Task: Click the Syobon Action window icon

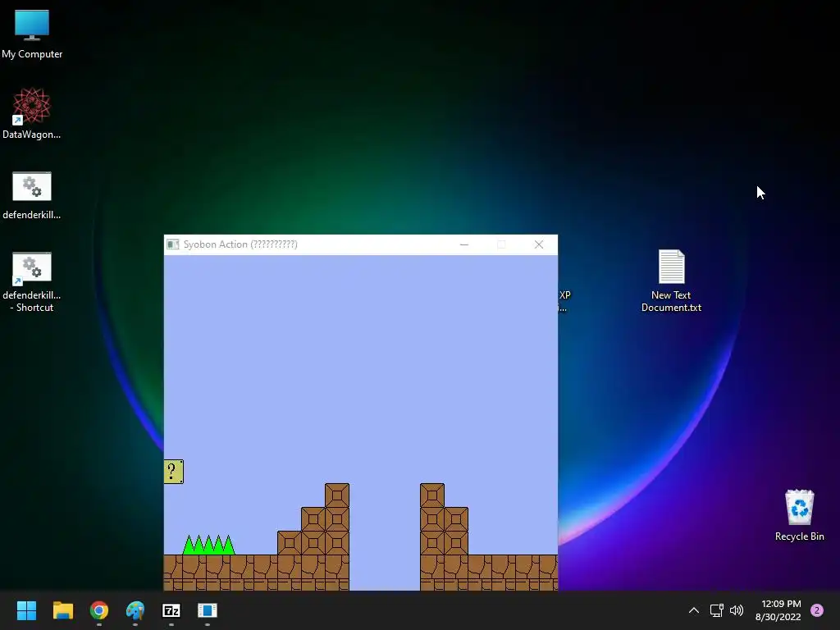Action: pos(172,244)
